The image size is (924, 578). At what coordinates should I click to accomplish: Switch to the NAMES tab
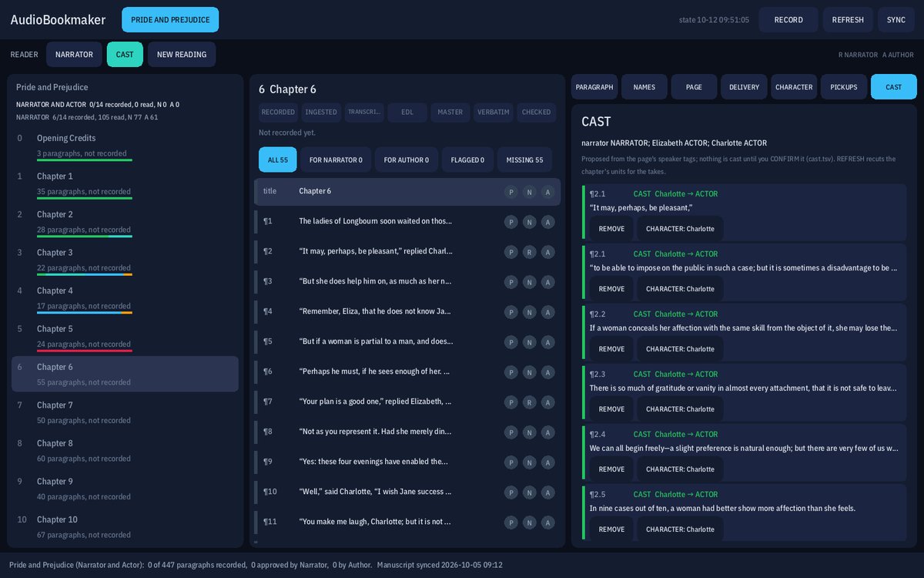point(644,87)
